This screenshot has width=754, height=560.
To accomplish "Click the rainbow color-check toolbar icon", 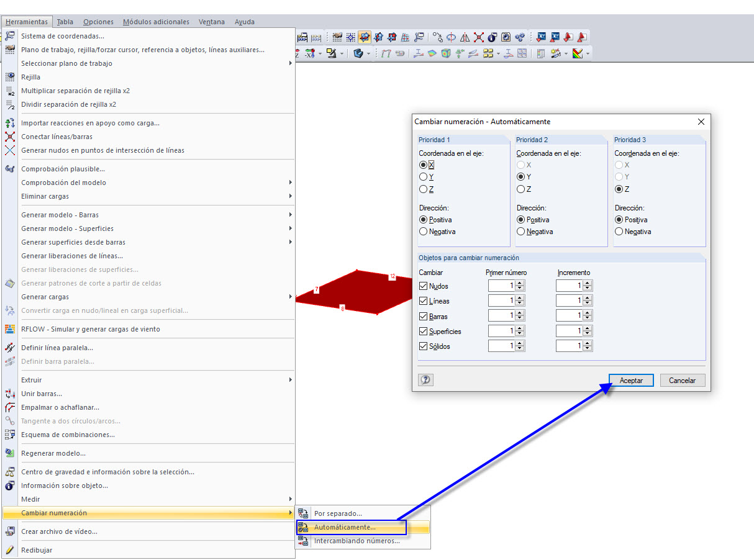I will (578, 53).
